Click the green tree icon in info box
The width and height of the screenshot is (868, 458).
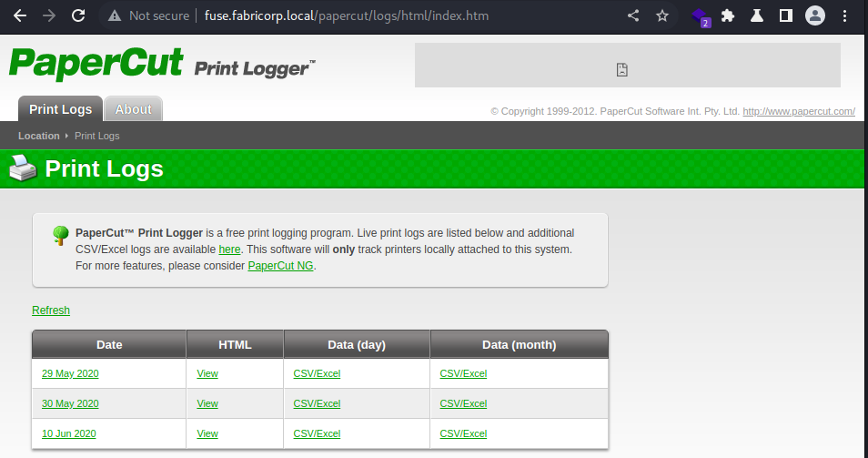click(60, 235)
